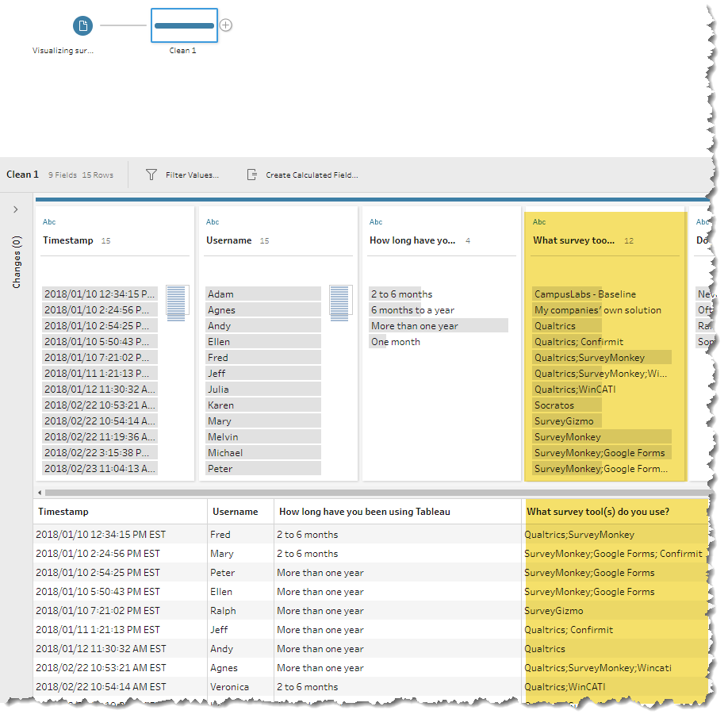Click the Timestamp card mini scroll map
This screenshot has width=728, height=718.
[x=178, y=302]
